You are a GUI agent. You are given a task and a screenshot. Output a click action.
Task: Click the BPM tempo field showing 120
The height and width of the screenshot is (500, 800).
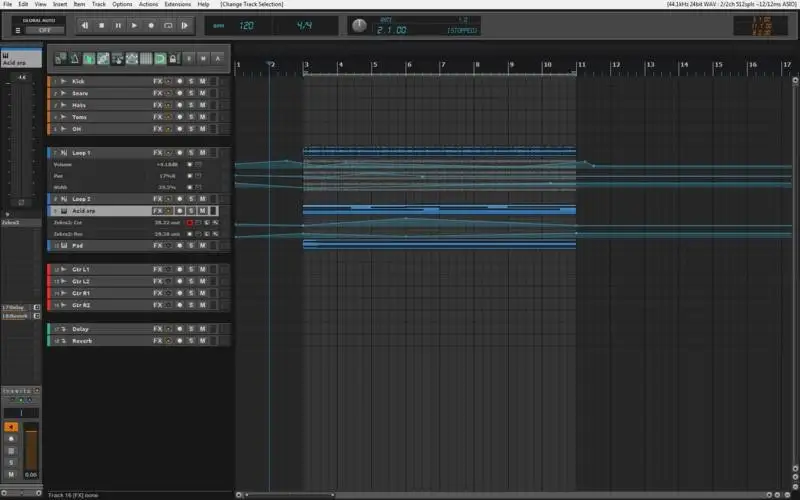point(247,25)
